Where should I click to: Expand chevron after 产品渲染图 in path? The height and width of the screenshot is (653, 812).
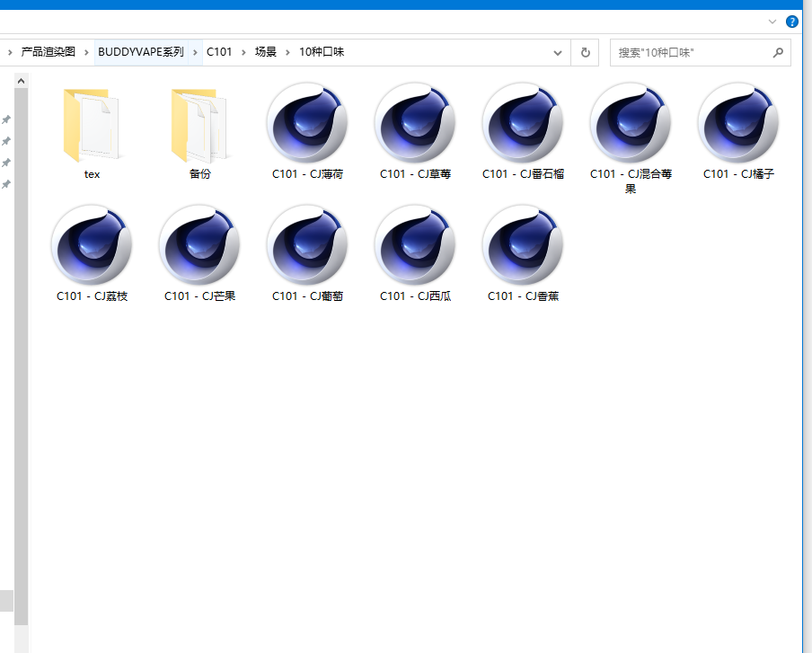(x=86, y=52)
